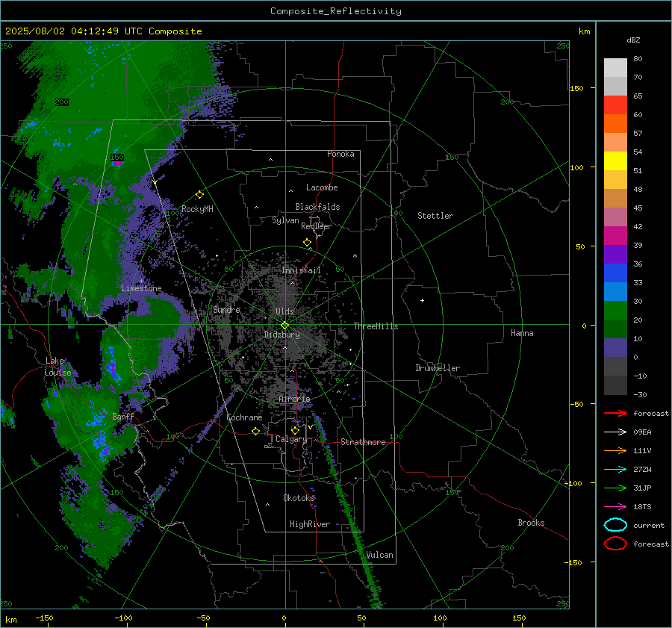Select the indigo 0-10 dBZ swatch

tap(615, 347)
